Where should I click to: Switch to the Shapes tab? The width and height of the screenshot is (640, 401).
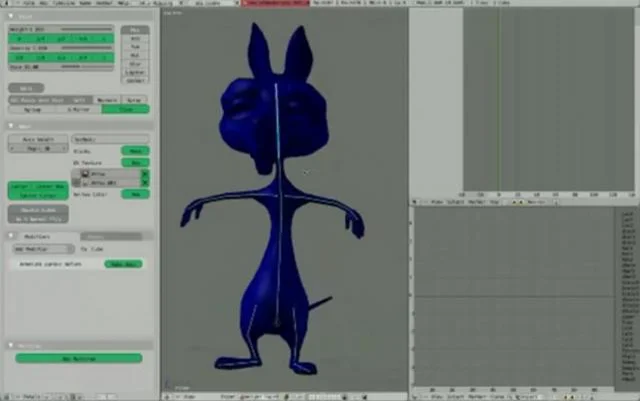tap(111, 236)
